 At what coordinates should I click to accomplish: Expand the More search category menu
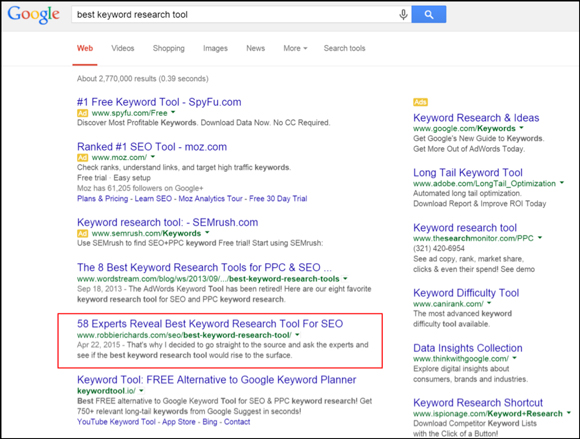pyautogui.click(x=295, y=48)
